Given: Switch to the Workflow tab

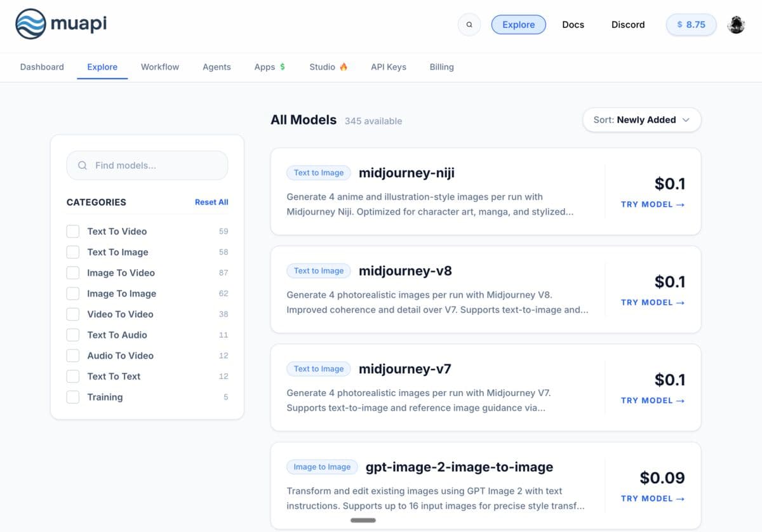Looking at the screenshot, I should coord(160,67).
